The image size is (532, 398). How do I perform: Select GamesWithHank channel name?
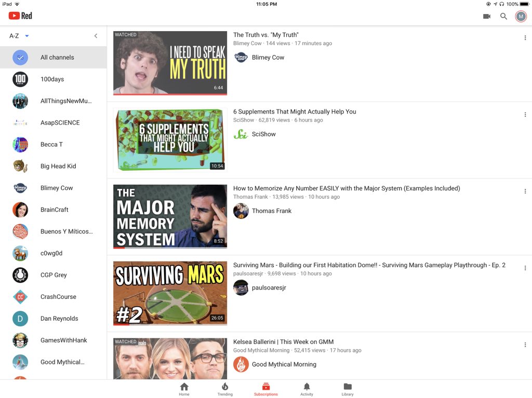tap(64, 340)
